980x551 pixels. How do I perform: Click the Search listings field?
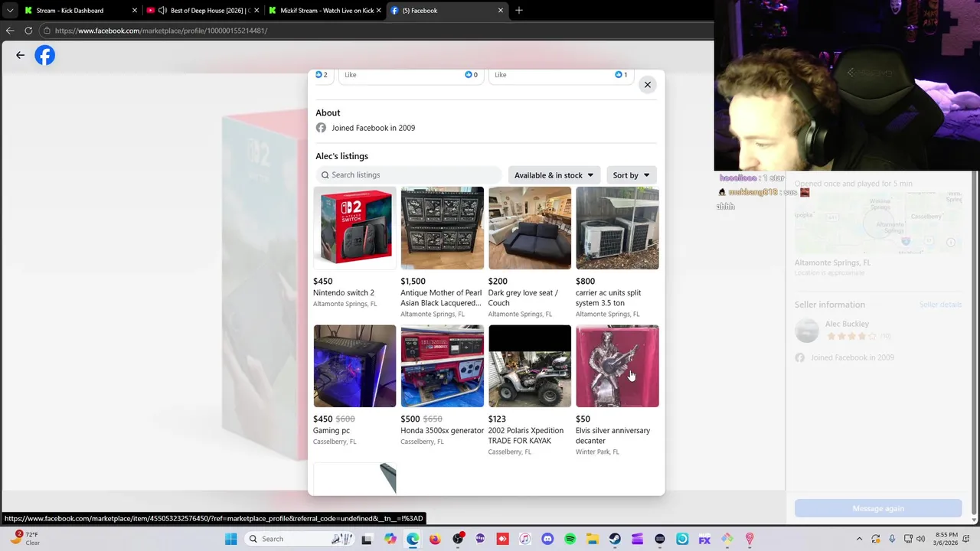tap(408, 175)
